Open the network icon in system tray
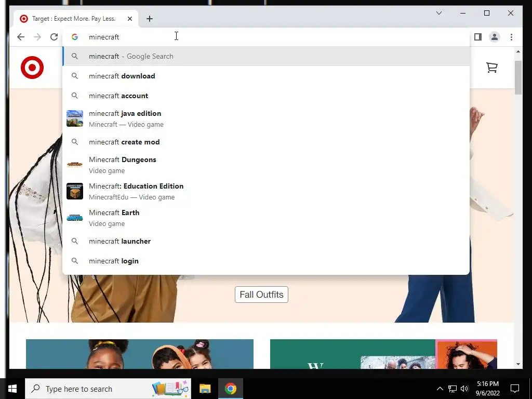 click(x=453, y=389)
